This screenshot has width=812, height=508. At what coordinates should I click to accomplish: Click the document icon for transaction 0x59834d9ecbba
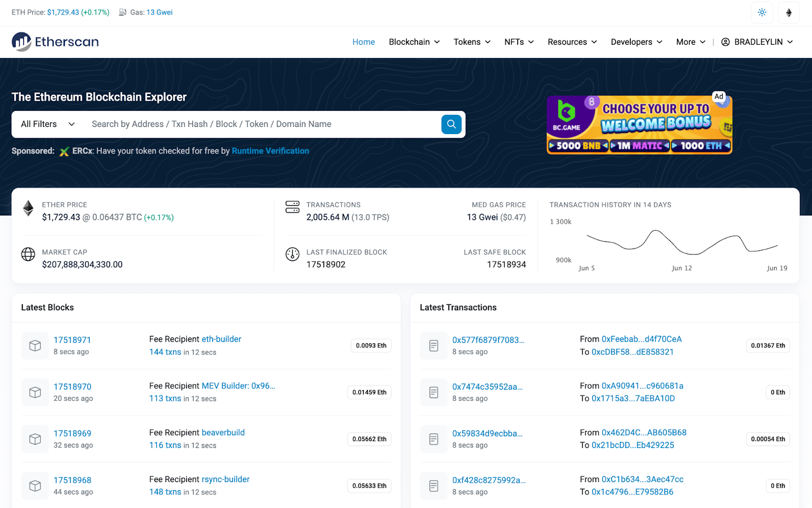coord(434,439)
